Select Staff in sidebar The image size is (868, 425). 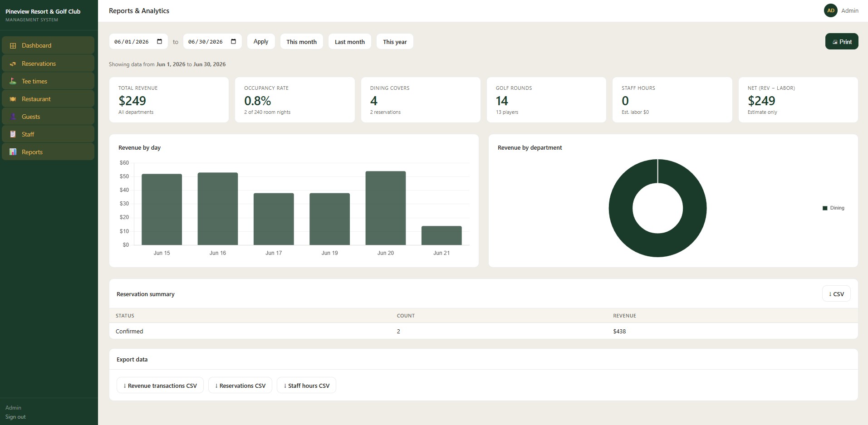point(48,134)
